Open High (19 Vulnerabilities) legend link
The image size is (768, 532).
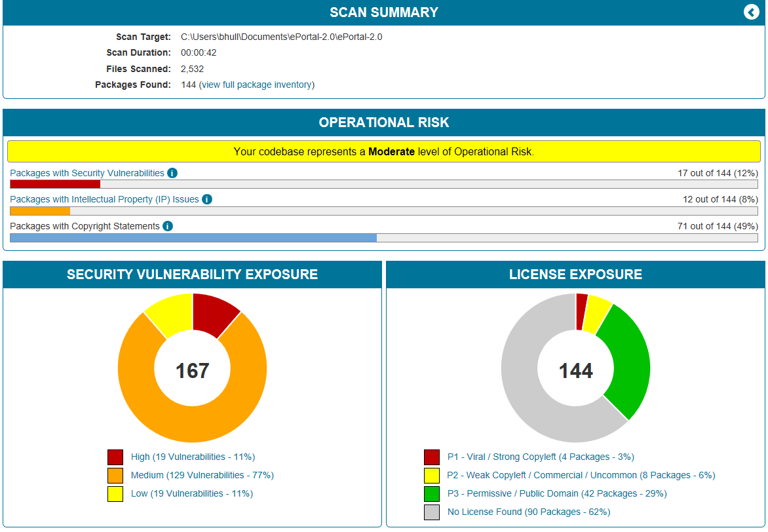(193, 457)
